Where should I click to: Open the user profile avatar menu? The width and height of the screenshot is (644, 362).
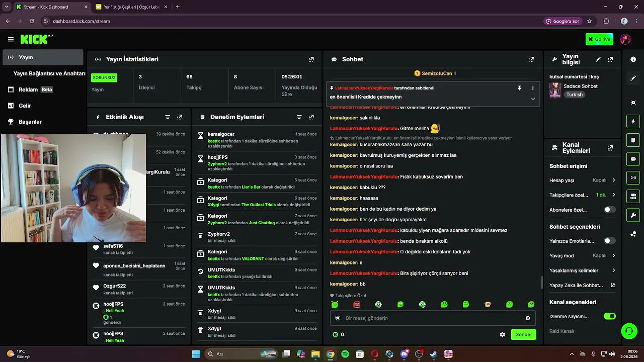pos(625,39)
